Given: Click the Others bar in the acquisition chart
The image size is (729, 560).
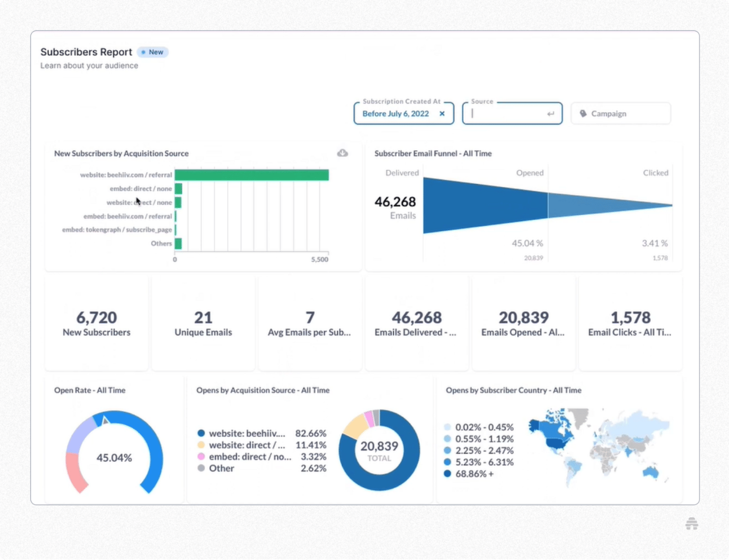Looking at the screenshot, I should [178, 243].
